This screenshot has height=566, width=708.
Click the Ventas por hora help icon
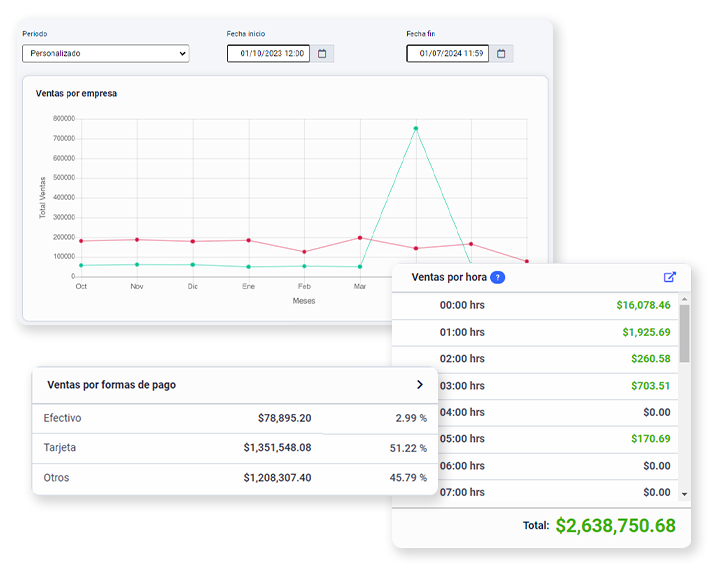[497, 277]
